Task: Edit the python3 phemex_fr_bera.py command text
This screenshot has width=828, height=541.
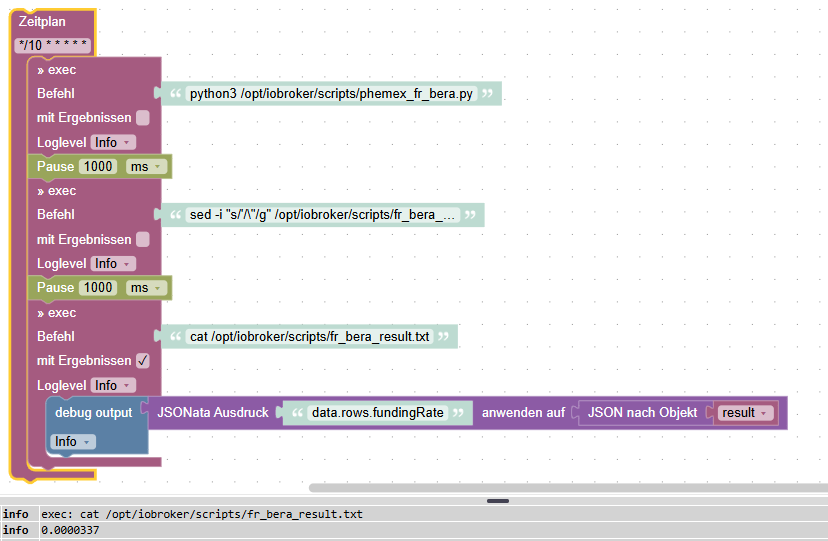Action: click(x=331, y=94)
